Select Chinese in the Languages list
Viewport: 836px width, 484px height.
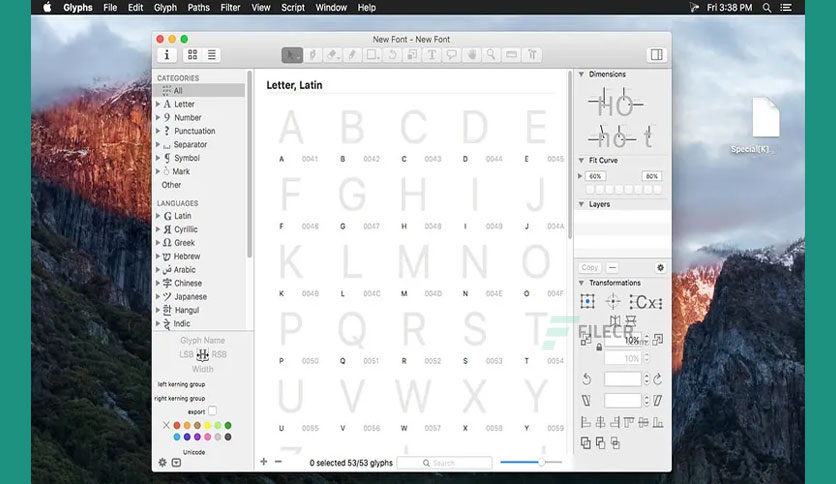(188, 283)
